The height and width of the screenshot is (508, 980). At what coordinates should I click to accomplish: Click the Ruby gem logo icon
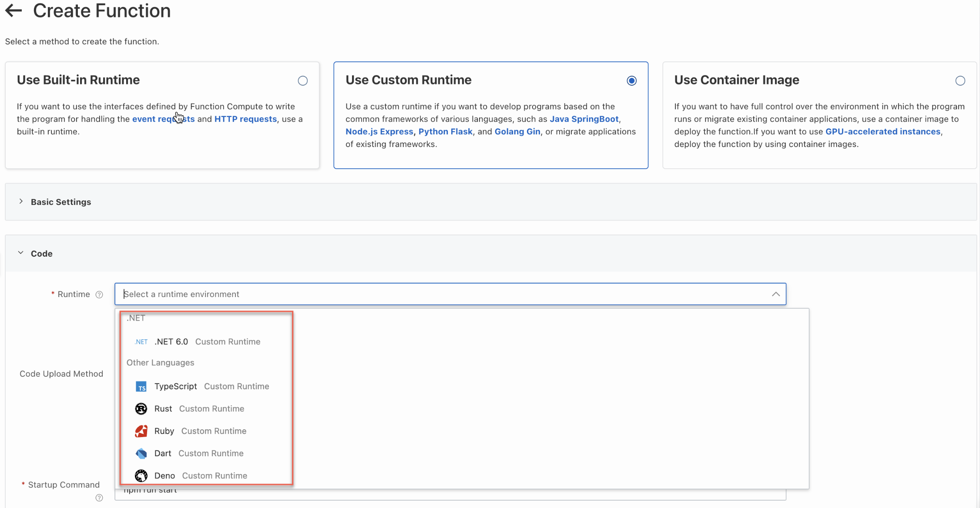141,431
